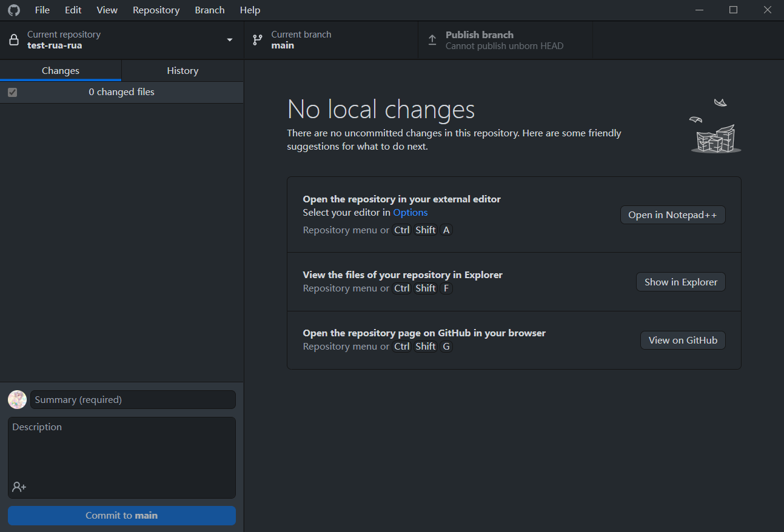Image resolution: width=784 pixels, height=532 pixels.
Task: Toggle the 0 changed files checkbox
Action: point(13,92)
